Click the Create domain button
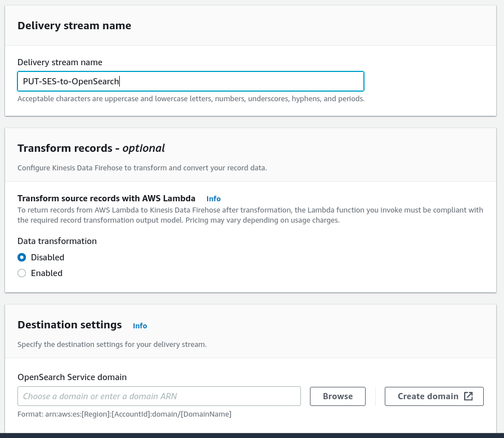The image size is (504, 438). click(x=434, y=396)
